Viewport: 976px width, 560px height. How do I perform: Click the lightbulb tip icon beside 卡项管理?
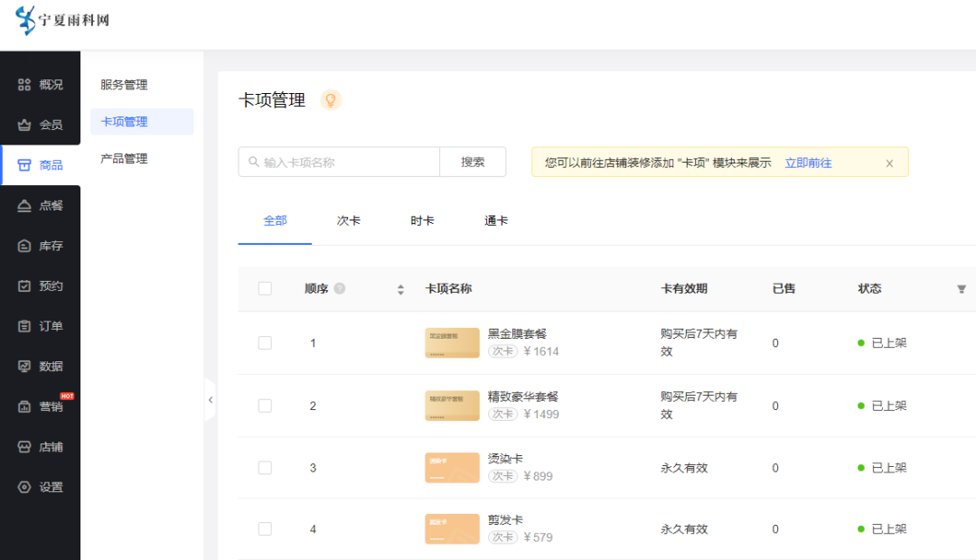[x=331, y=99]
